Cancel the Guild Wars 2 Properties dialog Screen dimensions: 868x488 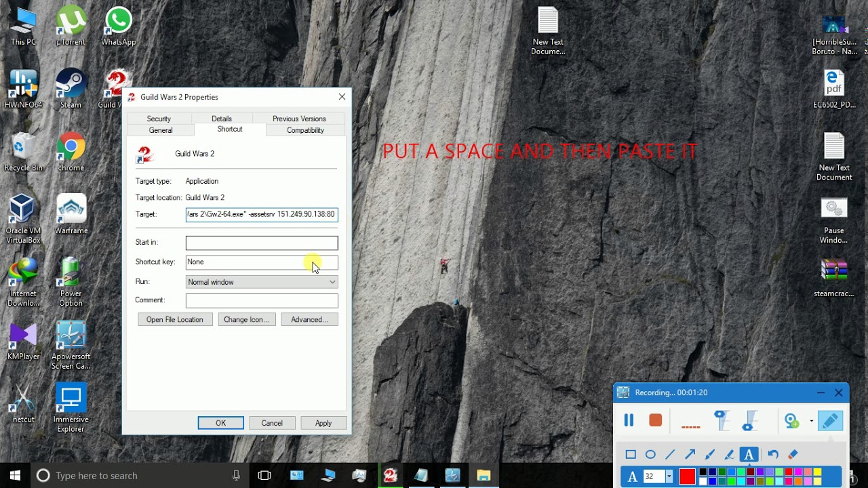(x=272, y=423)
